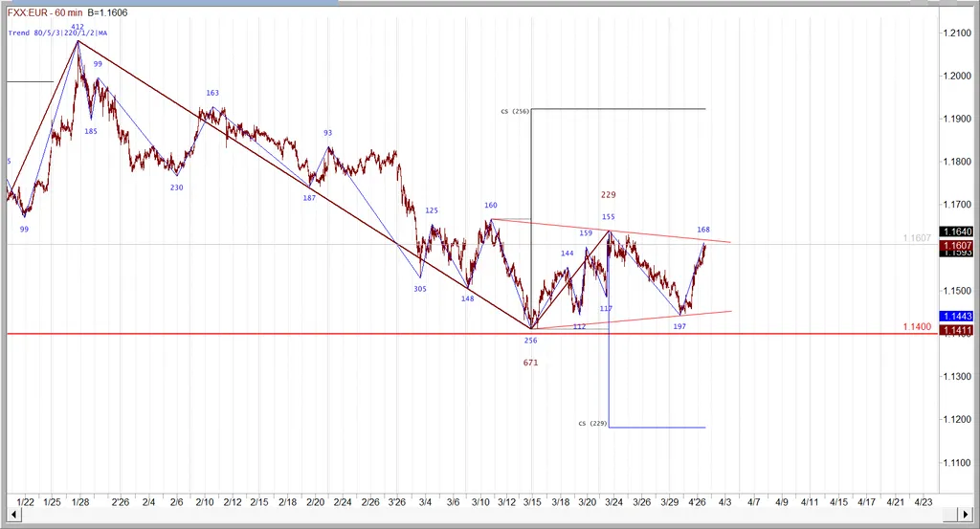Select the Trend 80/5/3 indicator label
980x529 pixels.
[x=57, y=33]
